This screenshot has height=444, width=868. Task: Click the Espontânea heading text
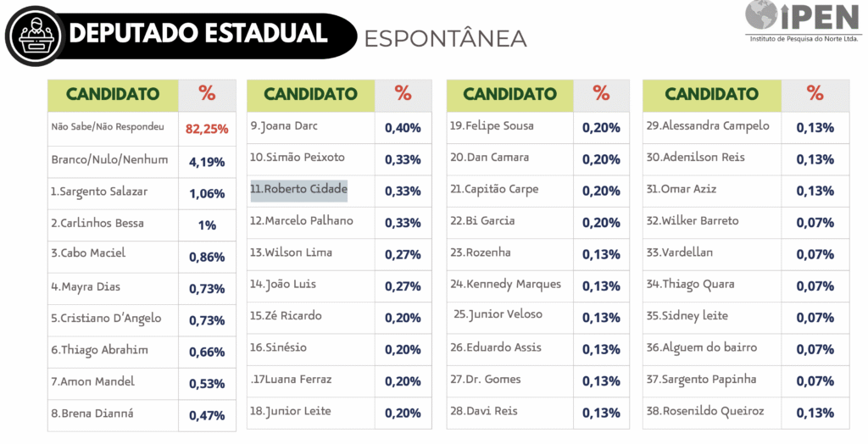[445, 38]
